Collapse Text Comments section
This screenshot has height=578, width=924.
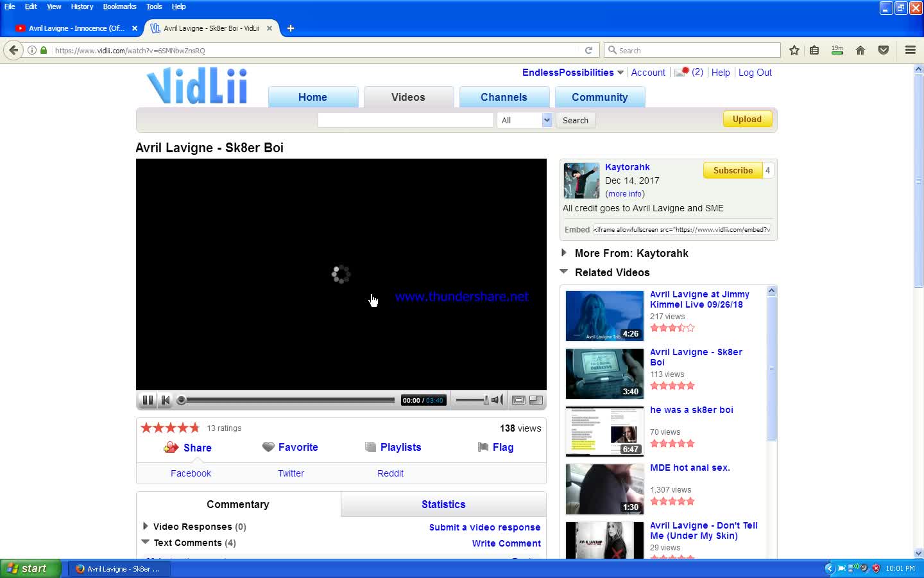pos(145,542)
